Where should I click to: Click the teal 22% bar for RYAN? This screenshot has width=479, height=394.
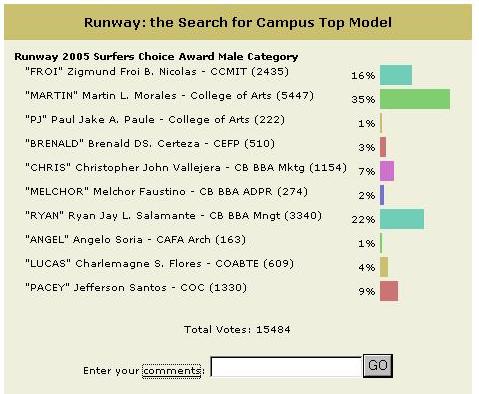(402, 219)
